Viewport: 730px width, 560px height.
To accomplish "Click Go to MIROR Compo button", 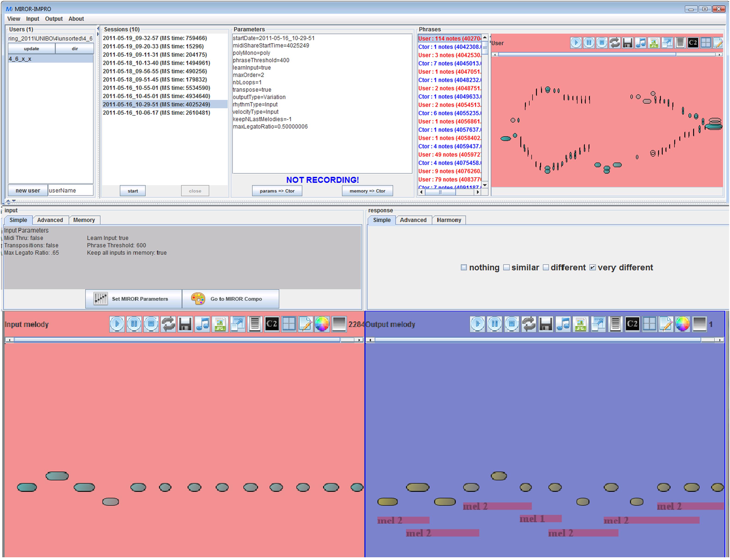I will click(230, 299).
